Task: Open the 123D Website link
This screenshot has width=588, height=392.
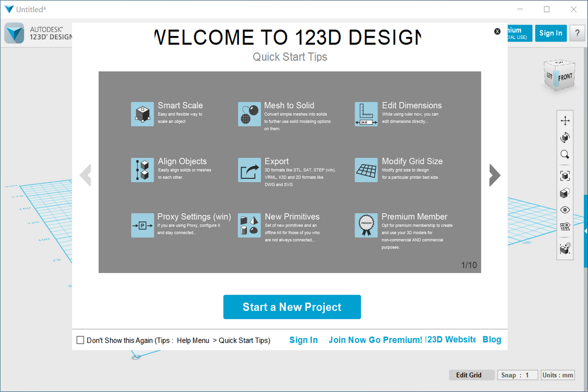Action: [451, 340]
